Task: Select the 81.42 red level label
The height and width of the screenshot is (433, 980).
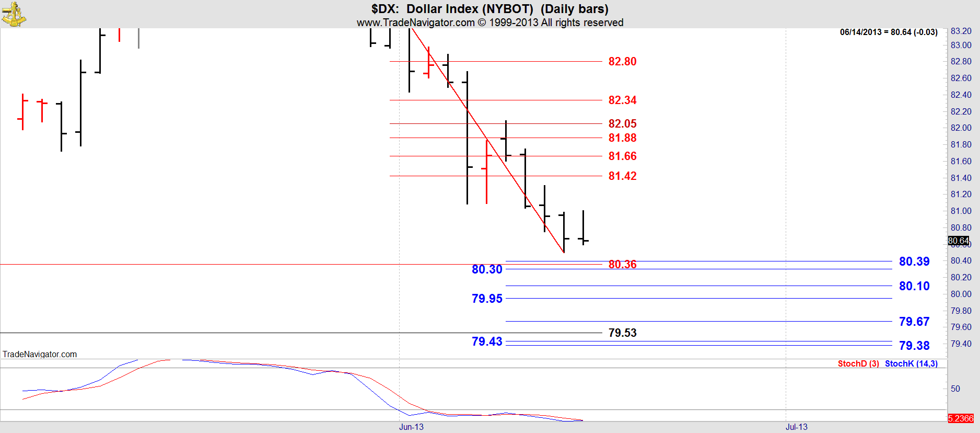Action: 622,176
